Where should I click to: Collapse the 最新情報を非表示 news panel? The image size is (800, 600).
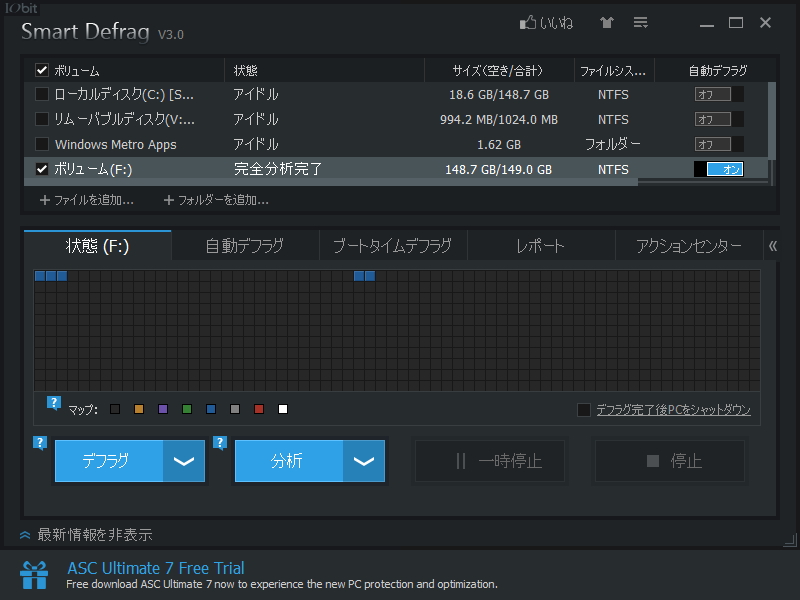86,535
